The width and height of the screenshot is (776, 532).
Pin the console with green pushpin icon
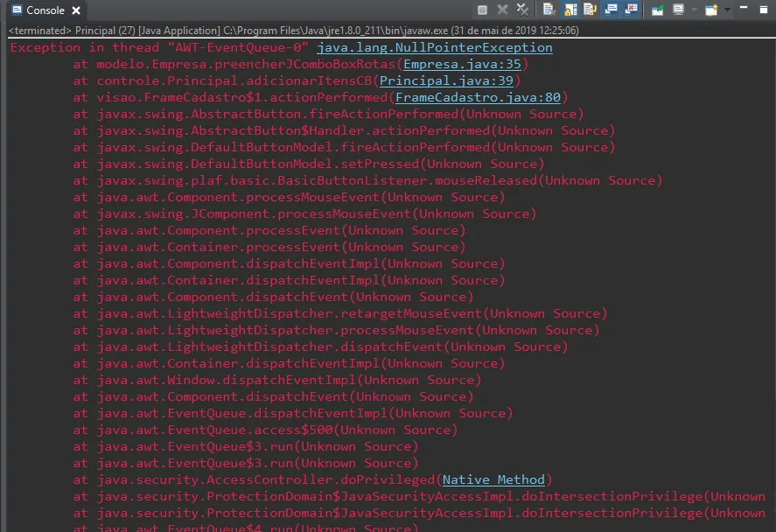[657, 10]
